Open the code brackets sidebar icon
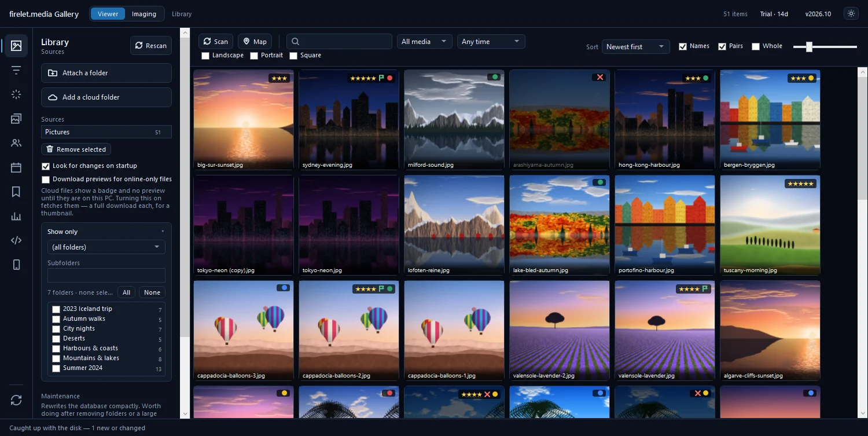 tap(16, 240)
